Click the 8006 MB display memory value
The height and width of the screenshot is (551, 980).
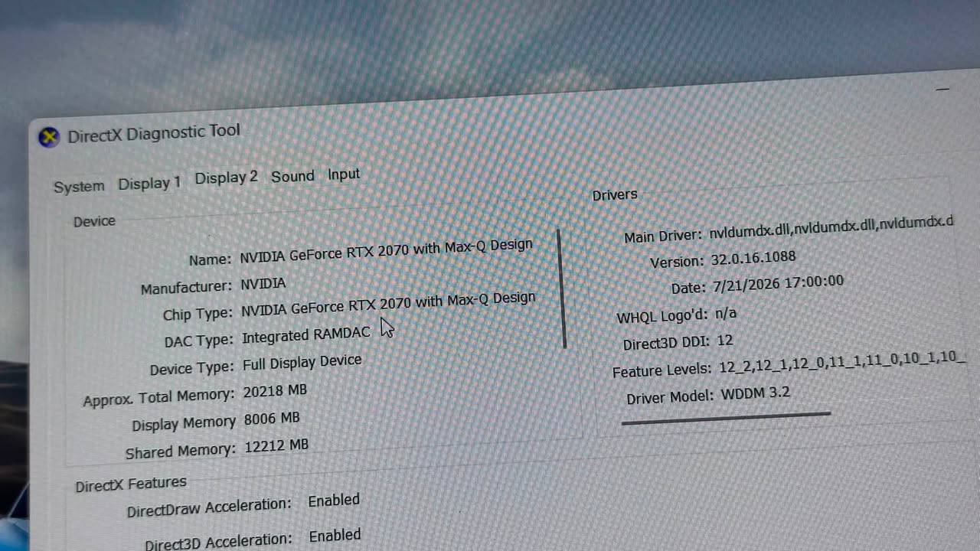272,419
